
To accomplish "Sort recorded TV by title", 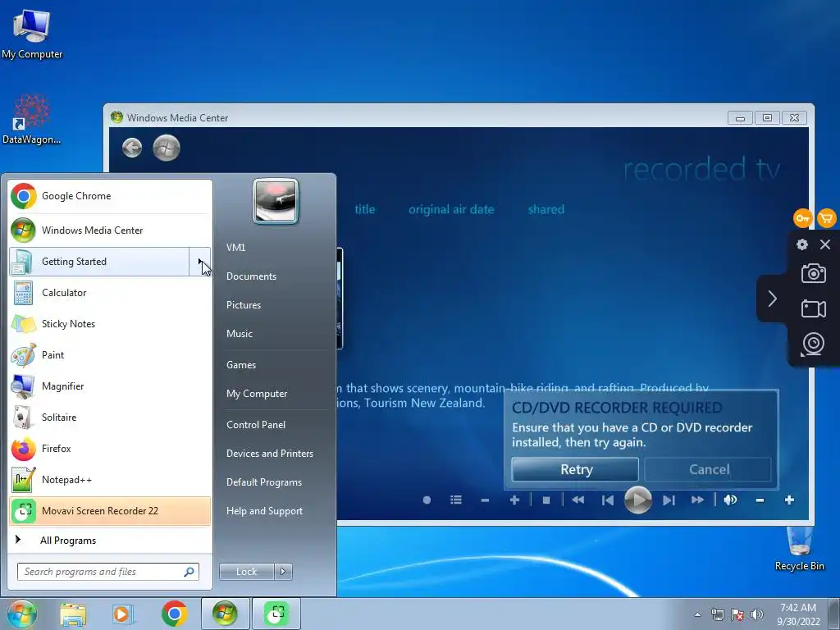I will tap(365, 209).
